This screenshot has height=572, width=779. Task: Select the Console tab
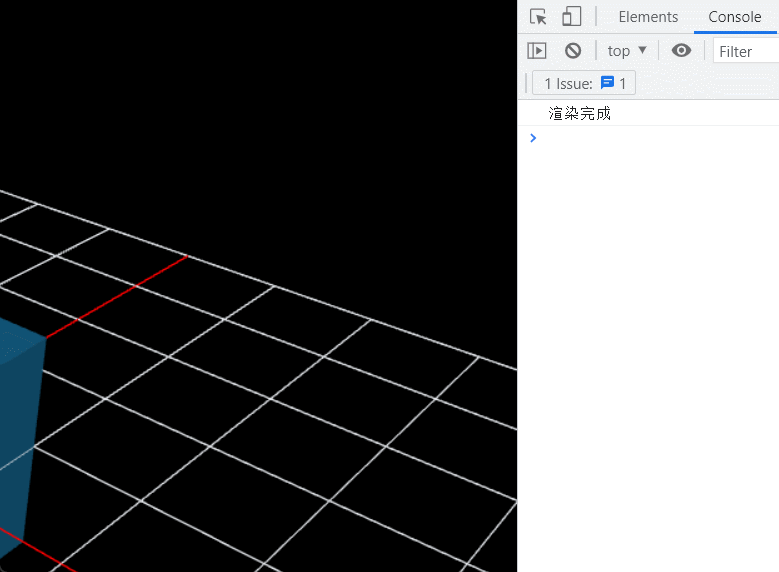pos(734,17)
